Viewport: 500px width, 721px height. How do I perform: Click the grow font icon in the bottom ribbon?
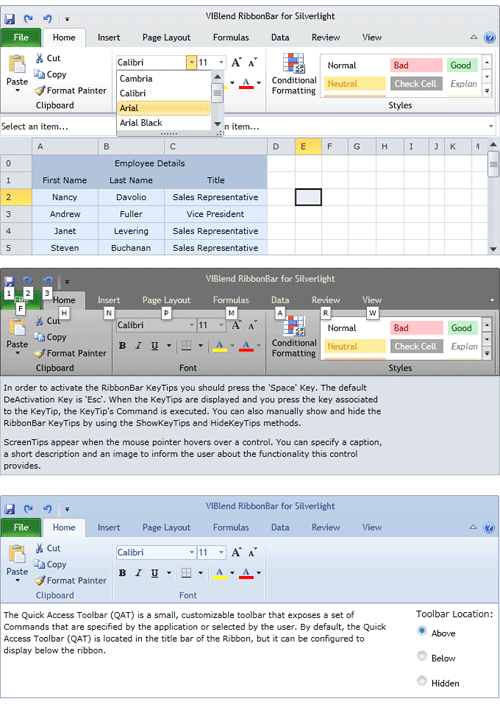236,552
